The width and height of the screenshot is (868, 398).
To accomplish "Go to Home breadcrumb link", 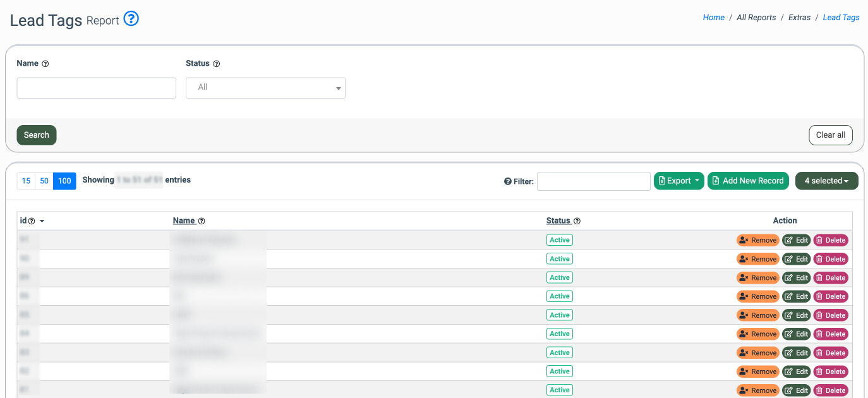I will [x=713, y=18].
